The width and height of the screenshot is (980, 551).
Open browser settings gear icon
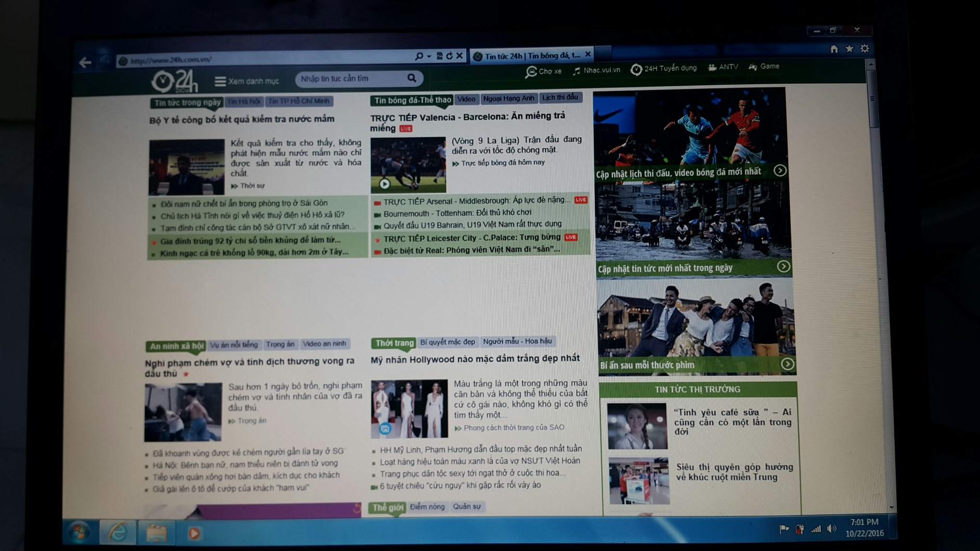point(865,48)
